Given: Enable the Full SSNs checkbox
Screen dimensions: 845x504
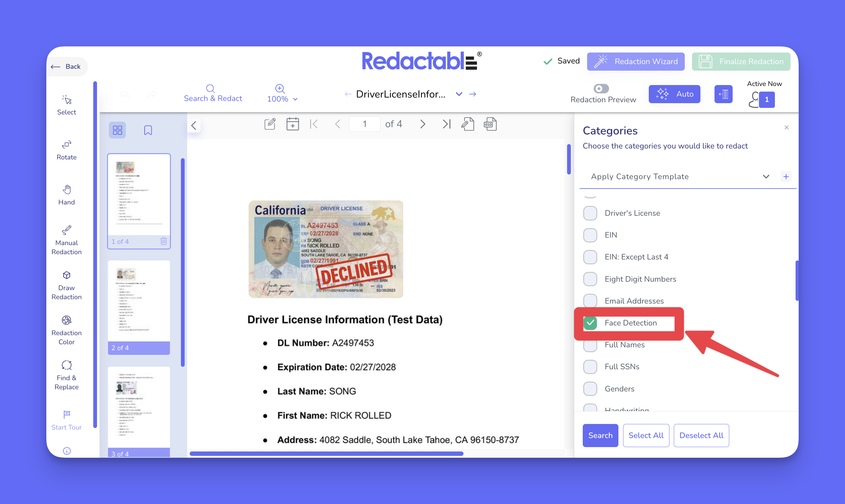Looking at the screenshot, I should tap(591, 366).
